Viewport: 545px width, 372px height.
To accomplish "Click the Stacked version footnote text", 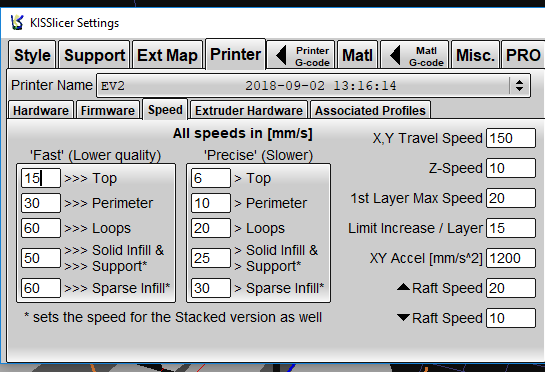I will tap(173, 317).
